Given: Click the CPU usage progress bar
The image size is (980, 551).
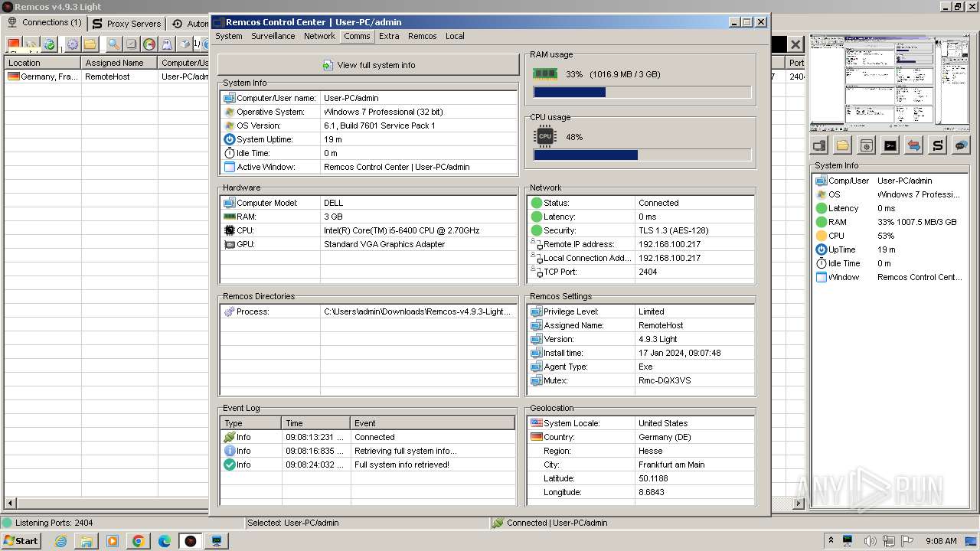Looking at the screenshot, I should pos(642,155).
